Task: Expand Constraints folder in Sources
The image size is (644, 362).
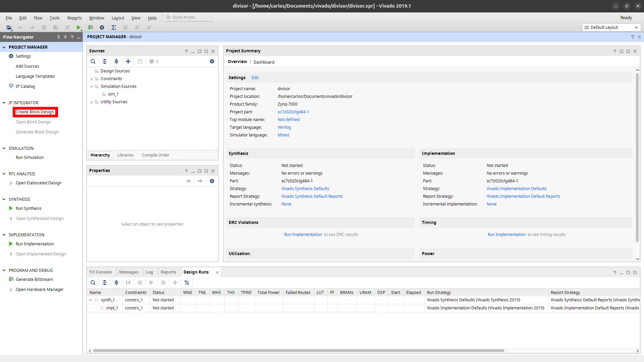Action: (x=91, y=79)
